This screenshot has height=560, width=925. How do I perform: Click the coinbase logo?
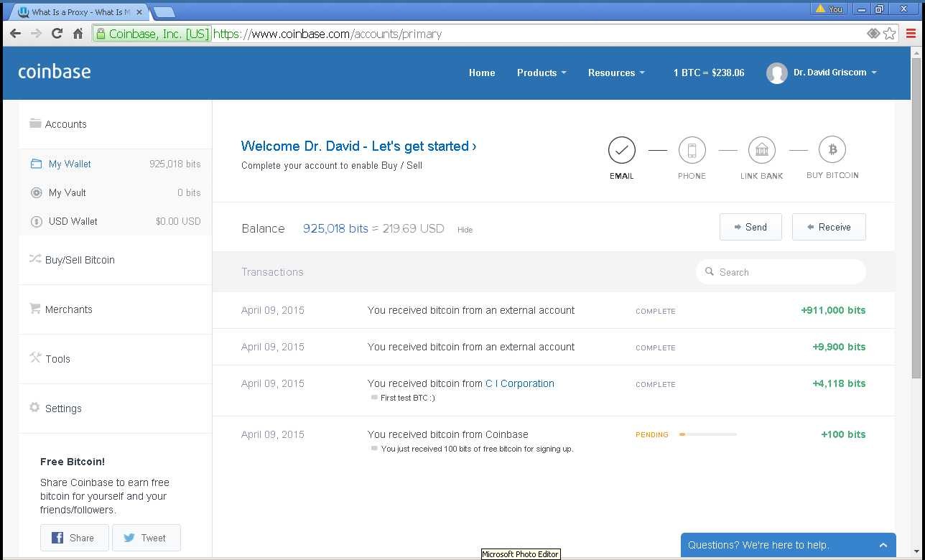pyautogui.click(x=55, y=72)
